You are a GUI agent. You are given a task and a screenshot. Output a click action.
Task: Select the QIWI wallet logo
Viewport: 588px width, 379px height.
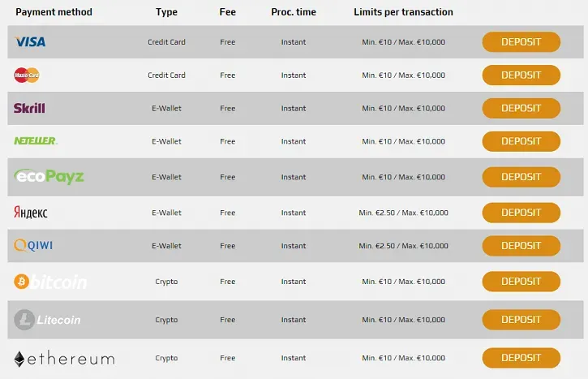(33, 245)
